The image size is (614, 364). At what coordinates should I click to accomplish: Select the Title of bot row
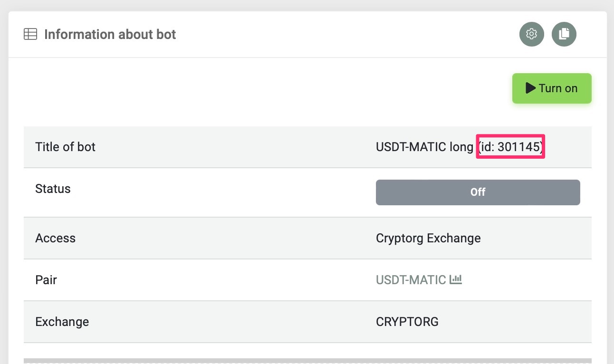point(65,147)
